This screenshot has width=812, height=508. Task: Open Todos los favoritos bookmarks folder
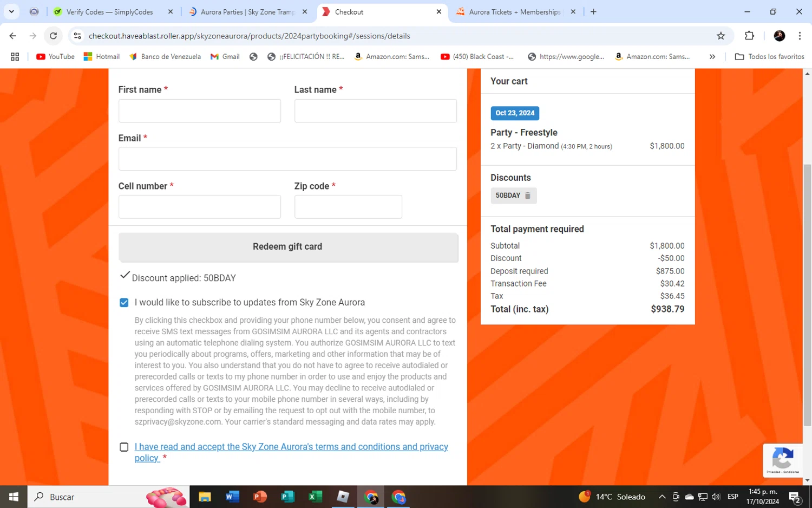tap(769, 56)
